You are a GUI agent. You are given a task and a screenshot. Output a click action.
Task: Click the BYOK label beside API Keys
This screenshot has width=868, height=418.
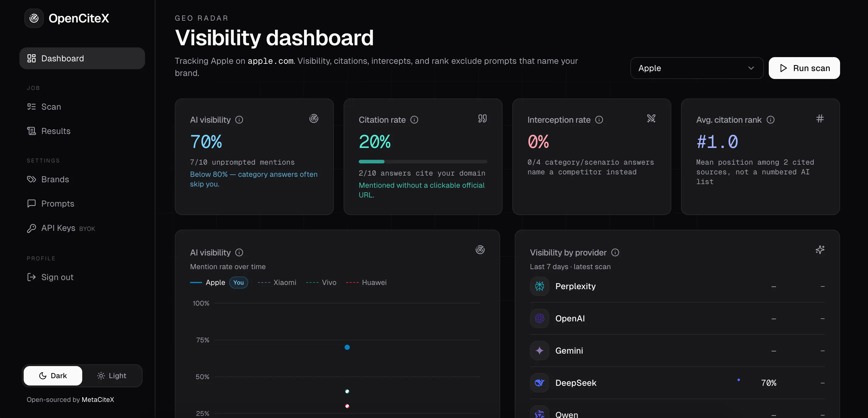click(x=87, y=229)
